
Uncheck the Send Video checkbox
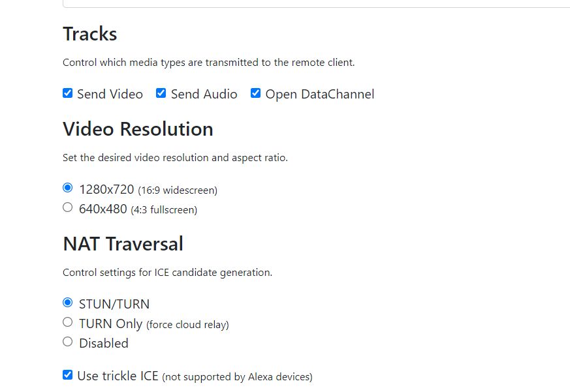pos(67,93)
